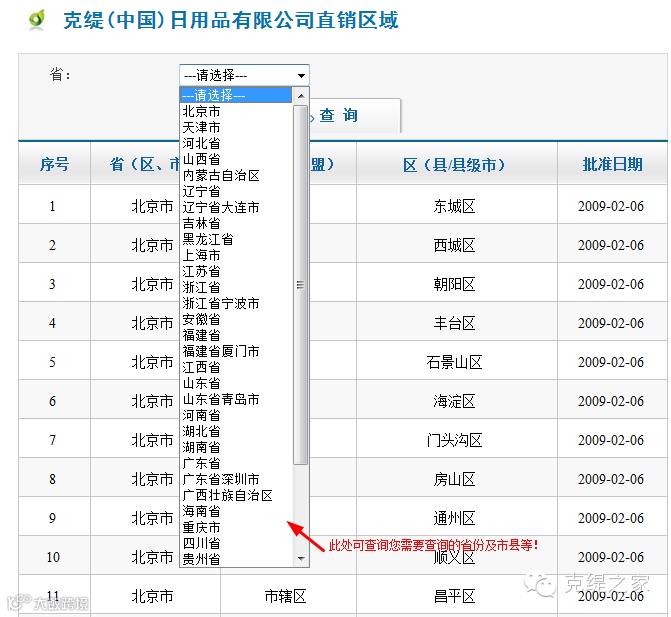This screenshot has height=617, width=671.
Task: Click the 区（县/县级市） column header
Action: coord(457,164)
